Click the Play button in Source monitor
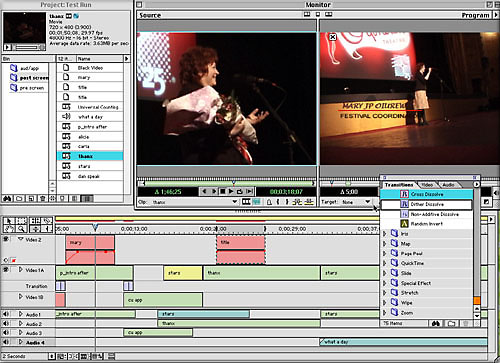Viewport: 500px width, 363px height. point(231,191)
